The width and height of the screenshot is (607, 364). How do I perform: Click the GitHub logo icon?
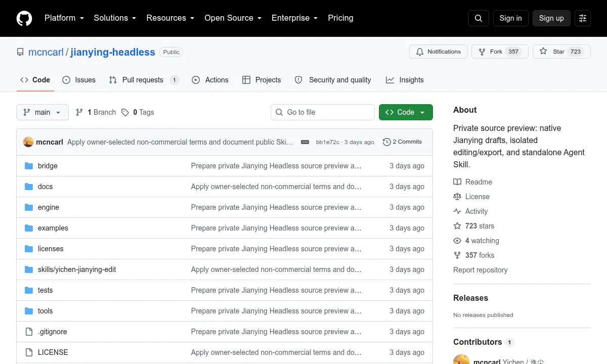(24, 18)
